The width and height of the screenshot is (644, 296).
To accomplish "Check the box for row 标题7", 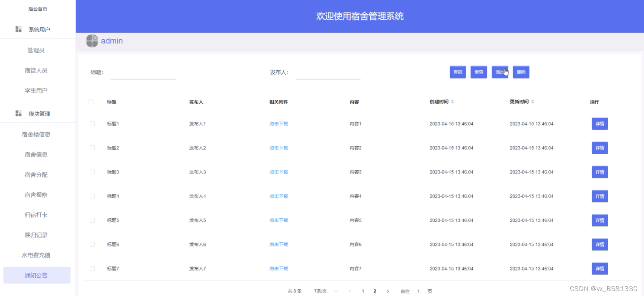I will click(x=92, y=269).
